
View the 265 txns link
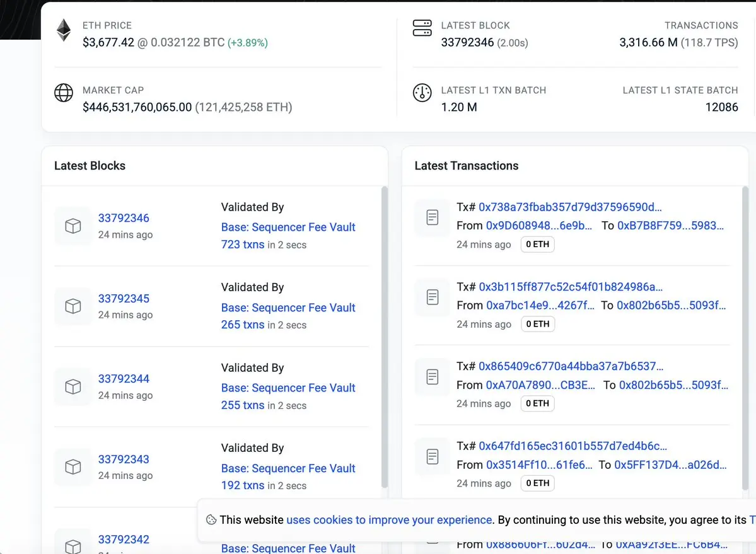click(x=243, y=325)
